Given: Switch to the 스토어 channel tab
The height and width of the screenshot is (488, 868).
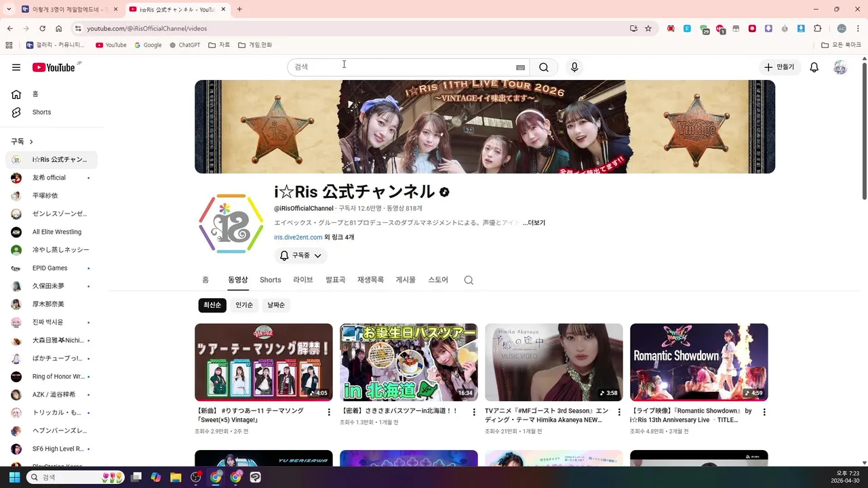Looking at the screenshot, I should (438, 280).
